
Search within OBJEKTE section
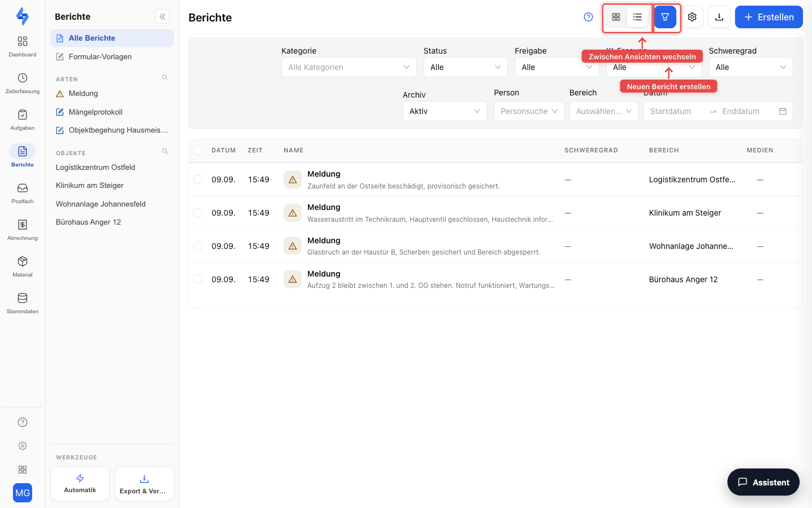(x=165, y=151)
